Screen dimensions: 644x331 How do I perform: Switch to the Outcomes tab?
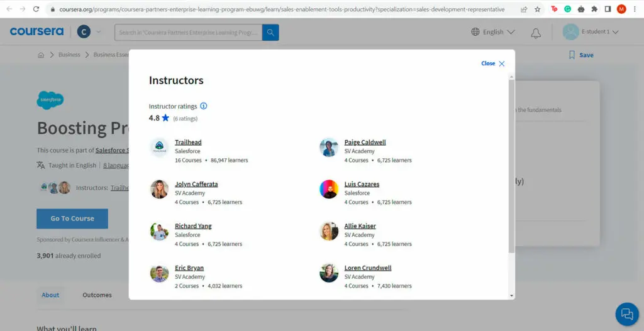click(97, 295)
